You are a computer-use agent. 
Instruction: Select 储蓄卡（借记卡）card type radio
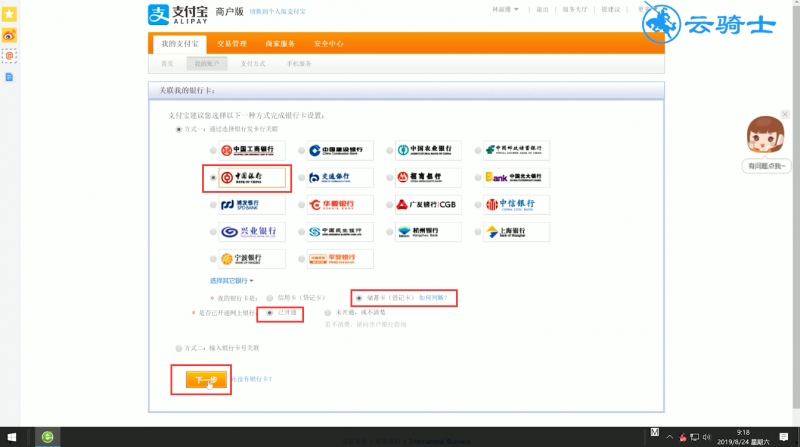(359, 298)
